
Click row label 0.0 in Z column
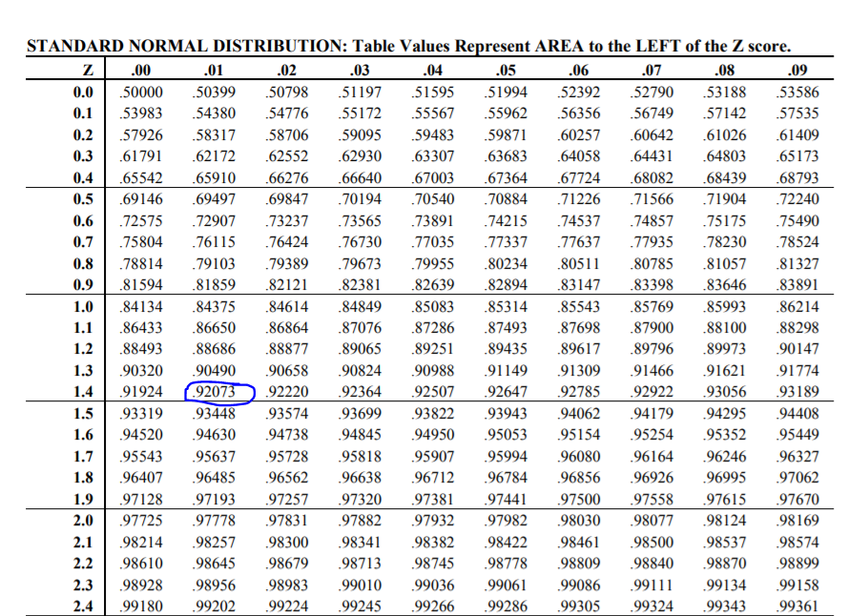tap(83, 92)
